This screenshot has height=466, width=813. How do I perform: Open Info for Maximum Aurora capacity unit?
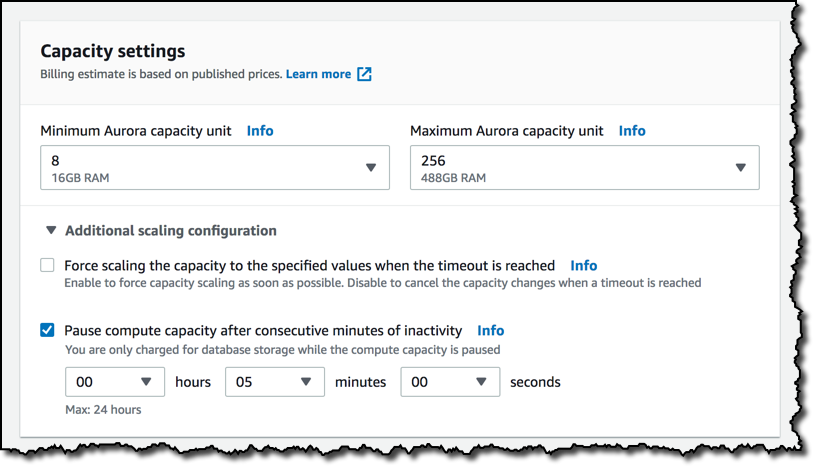(x=632, y=131)
